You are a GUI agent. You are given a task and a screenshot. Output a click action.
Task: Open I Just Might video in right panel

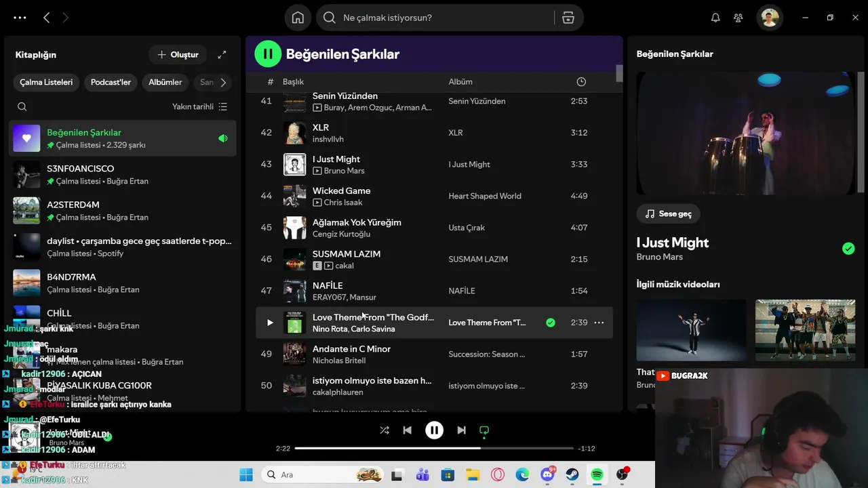(746, 134)
